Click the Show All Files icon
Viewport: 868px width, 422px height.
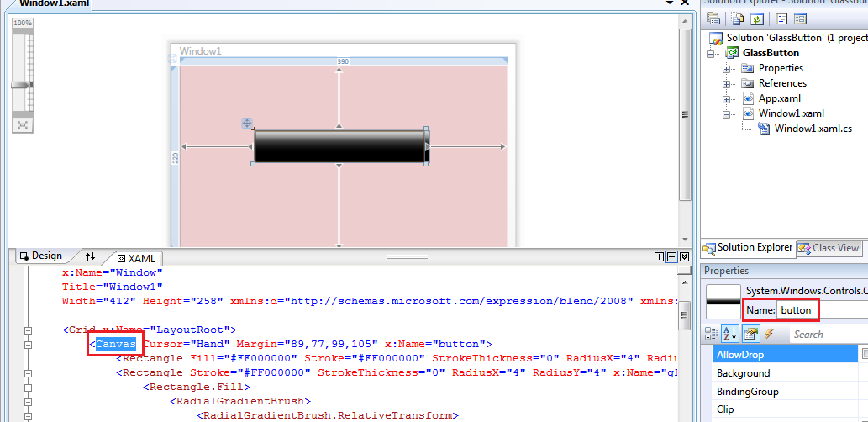tap(738, 18)
